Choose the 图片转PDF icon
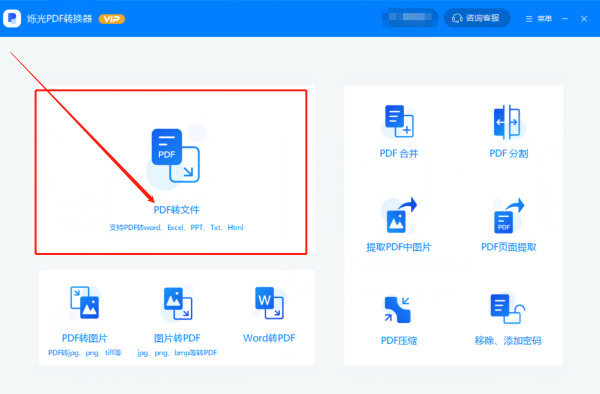Image resolution: width=600 pixels, height=394 pixels. pos(178,304)
